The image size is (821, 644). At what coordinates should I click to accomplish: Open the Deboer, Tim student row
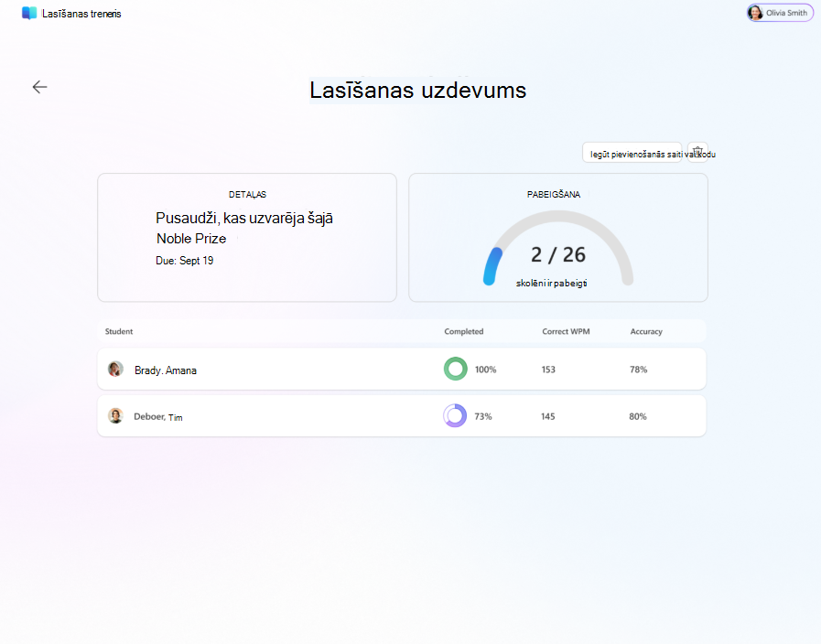(x=402, y=416)
